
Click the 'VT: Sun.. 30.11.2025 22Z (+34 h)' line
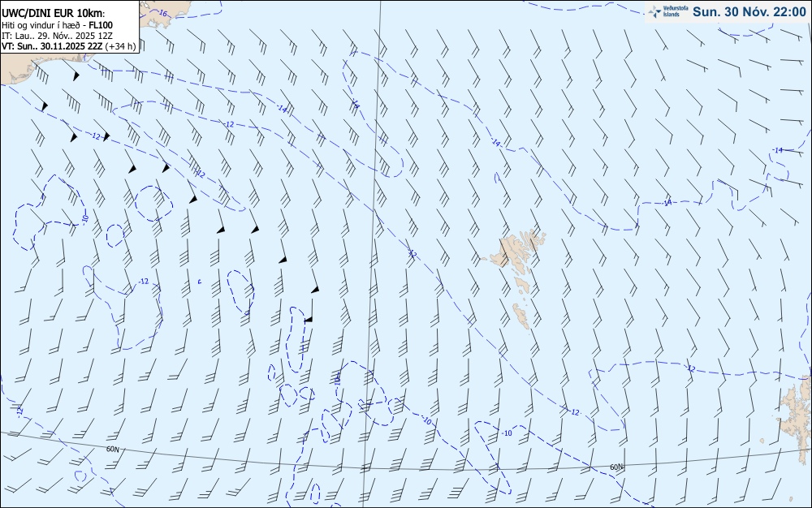point(69,46)
